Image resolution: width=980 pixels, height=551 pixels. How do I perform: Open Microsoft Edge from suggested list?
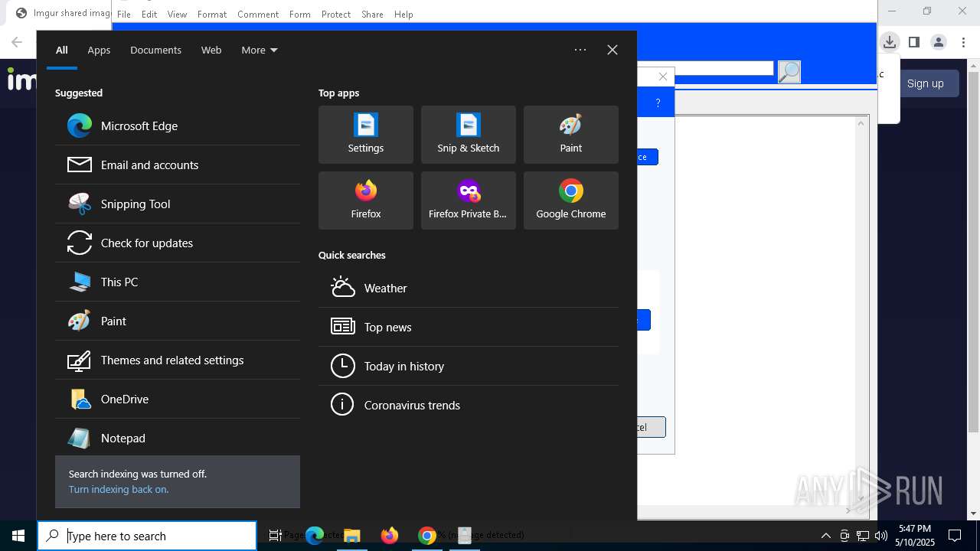pos(178,126)
